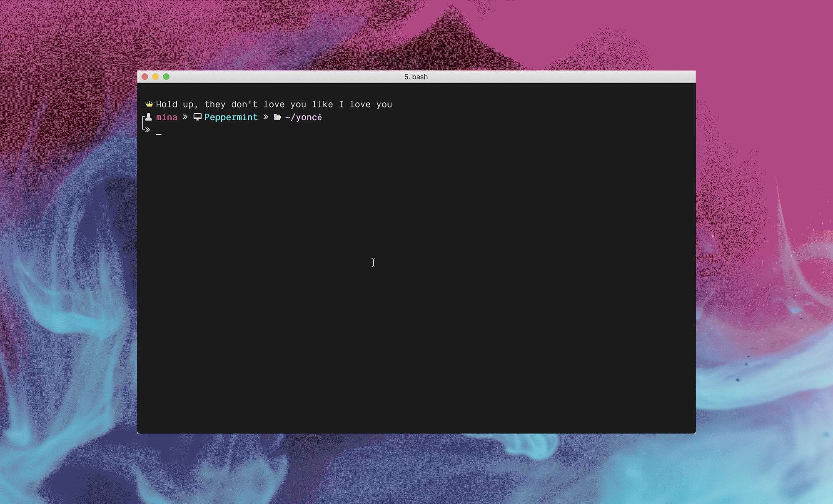The image size is (833, 504).
Task: Click the last 'you' in the quote line
Action: point(384,105)
